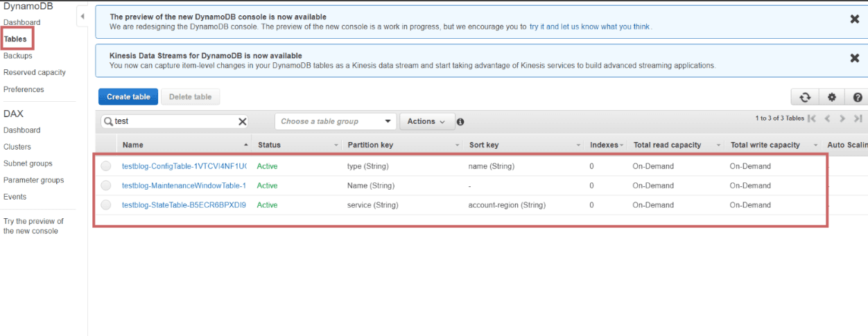Select the testblog-MaintenanceWindowTable radio button
Viewport: 868px width, 336px height.
click(106, 186)
